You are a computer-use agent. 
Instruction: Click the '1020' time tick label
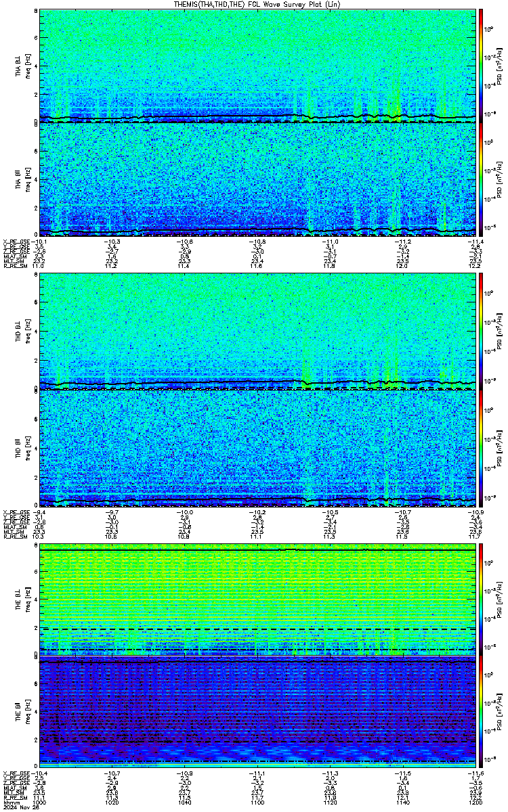(x=112, y=802)
